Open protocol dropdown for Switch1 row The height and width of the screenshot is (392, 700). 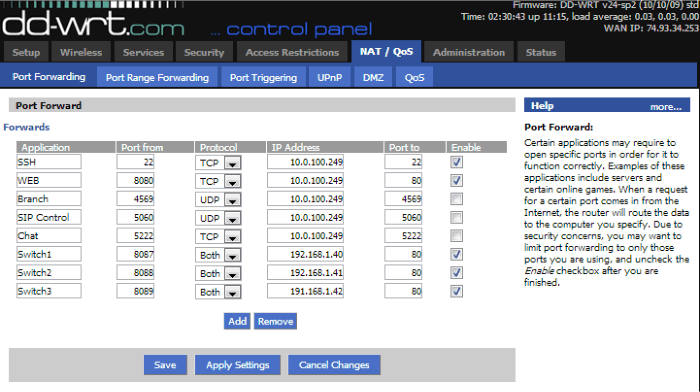(x=218, y=255)
